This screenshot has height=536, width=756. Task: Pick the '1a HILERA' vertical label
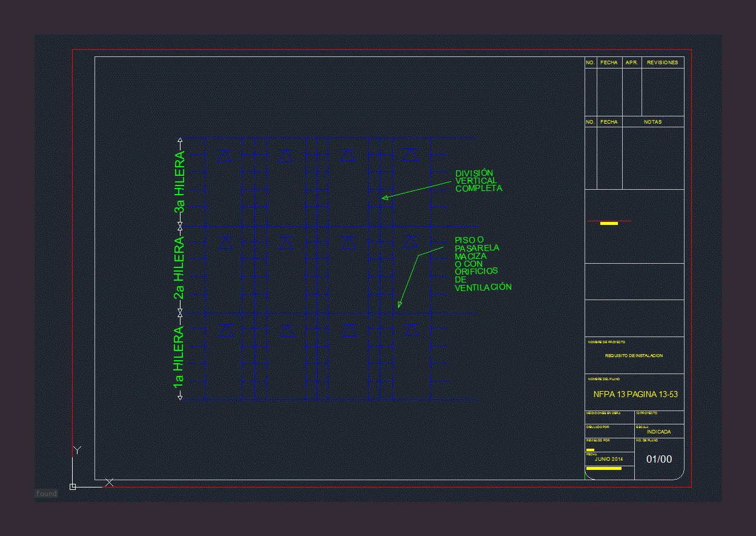[x=179, y=357]
